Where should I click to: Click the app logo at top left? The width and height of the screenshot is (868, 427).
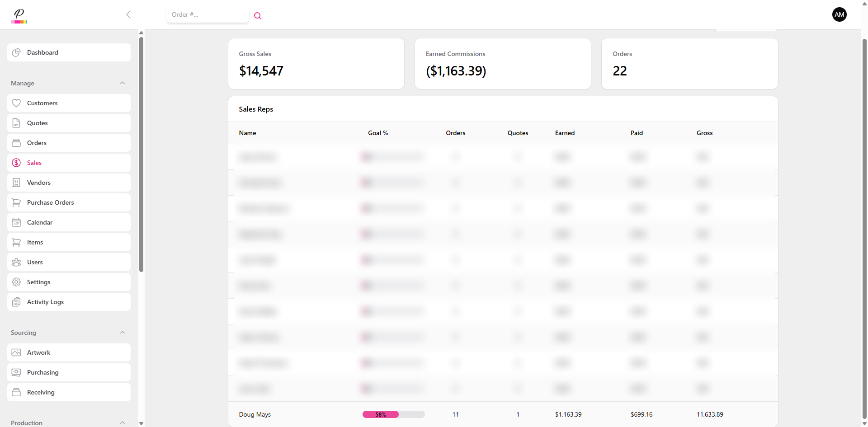(19, 15)
